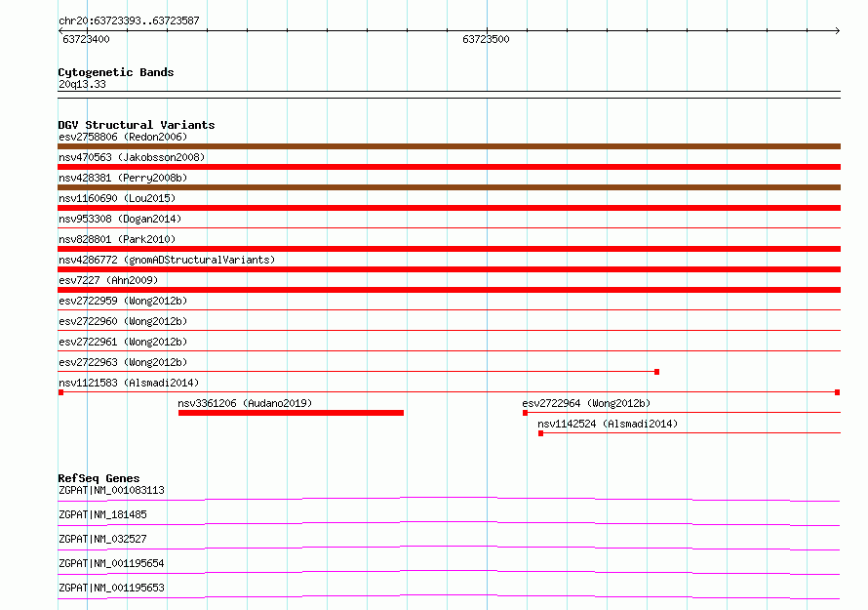
Task: Open the nsv428381 (Perry2008b) variant label
Action: [123, 178]
